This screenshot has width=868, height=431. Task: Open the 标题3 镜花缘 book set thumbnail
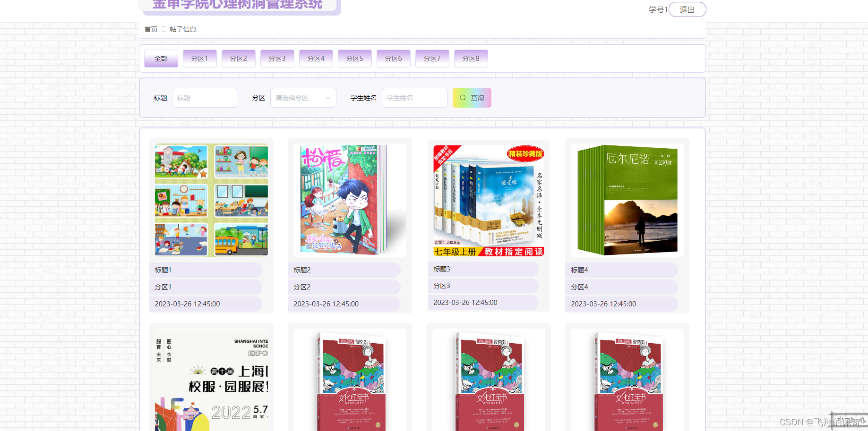coord(489,200)
